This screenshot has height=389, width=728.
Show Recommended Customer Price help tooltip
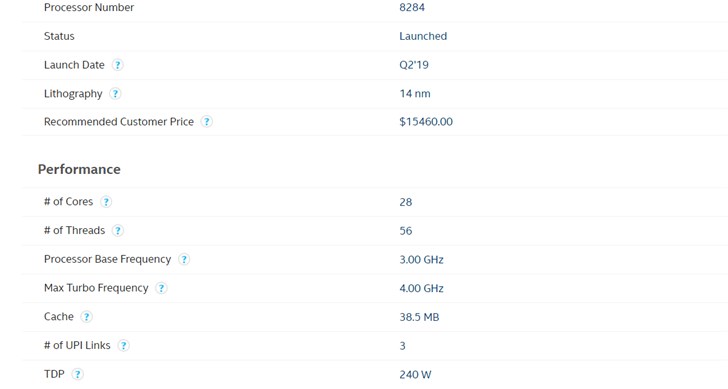pyautogui.click(x=207, y=122)
